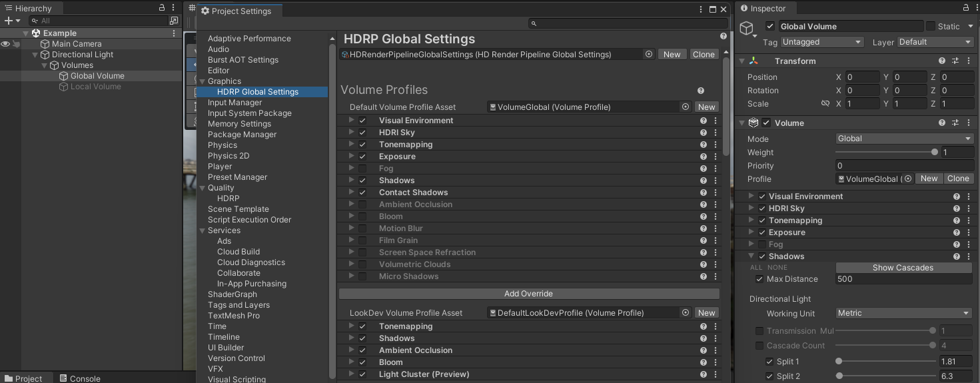Open more options for Micro Shadows override

[716, 276]
